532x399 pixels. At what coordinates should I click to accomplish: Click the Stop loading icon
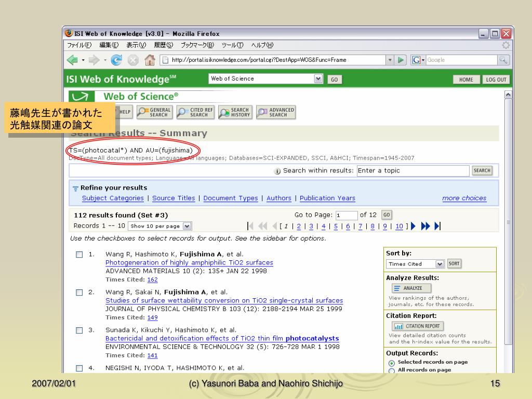133,60
